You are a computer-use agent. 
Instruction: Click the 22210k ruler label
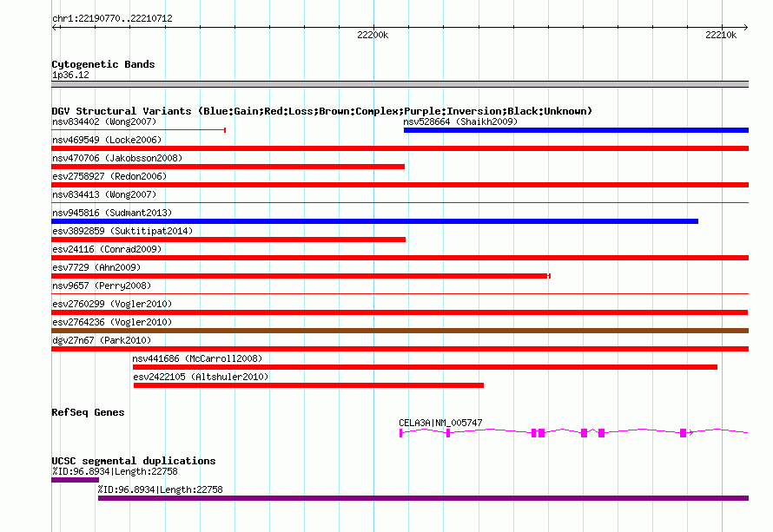coord(721,35)
